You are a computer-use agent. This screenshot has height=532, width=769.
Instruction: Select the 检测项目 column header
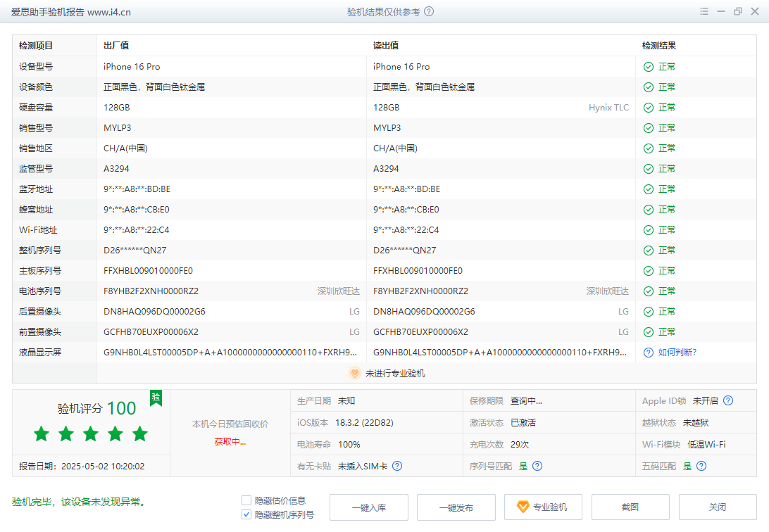coord(36,46)
